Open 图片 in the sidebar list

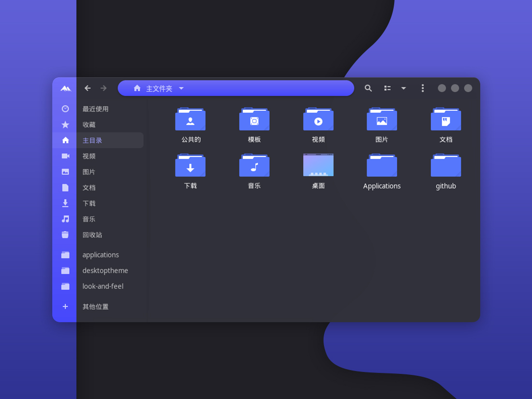click(x=89, y=172)
